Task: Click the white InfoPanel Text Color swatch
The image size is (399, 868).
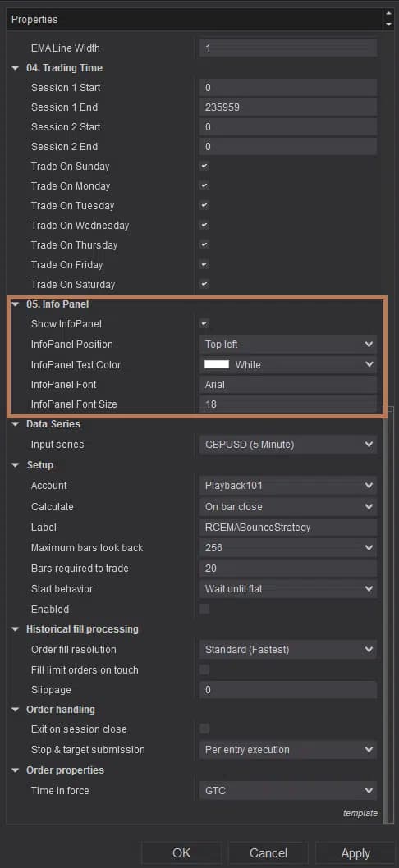Action: [x=217, y=365]
